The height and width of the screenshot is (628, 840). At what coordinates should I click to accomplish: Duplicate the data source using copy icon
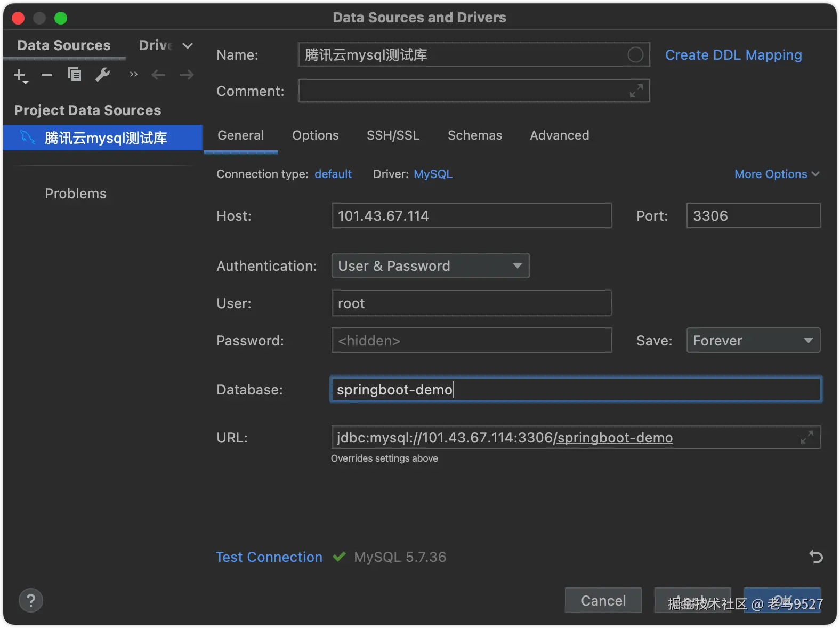tap(75, 75)
